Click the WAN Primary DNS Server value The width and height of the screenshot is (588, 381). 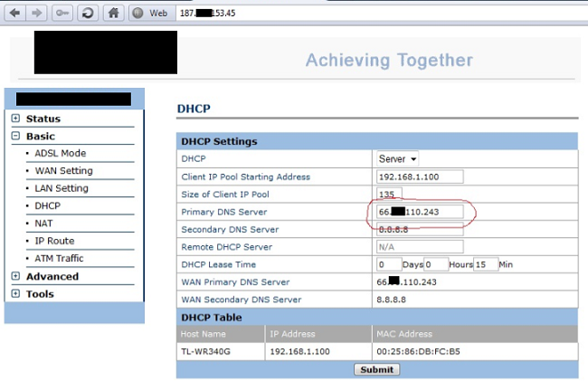tap(406, 281)
